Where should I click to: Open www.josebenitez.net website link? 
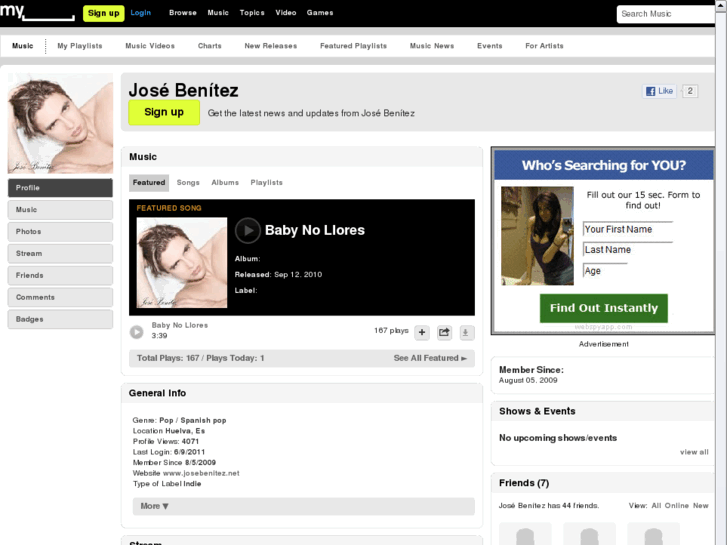pyautogui.click(x=201, y=473)
